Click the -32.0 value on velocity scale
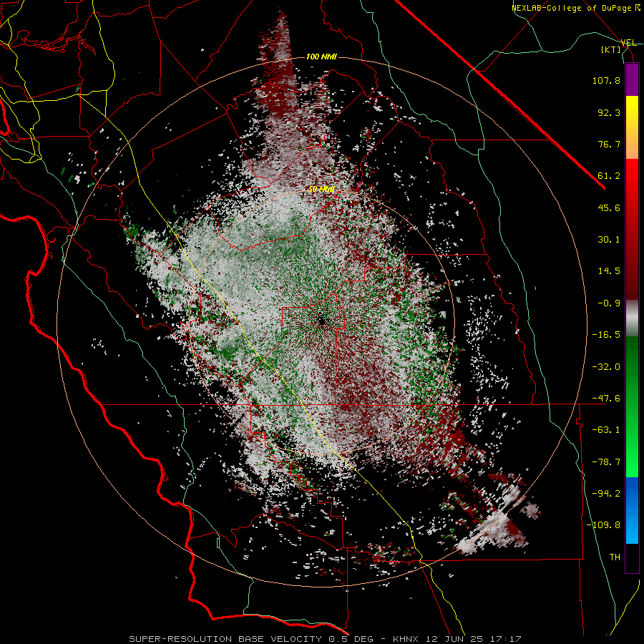 tap(606, 367)
